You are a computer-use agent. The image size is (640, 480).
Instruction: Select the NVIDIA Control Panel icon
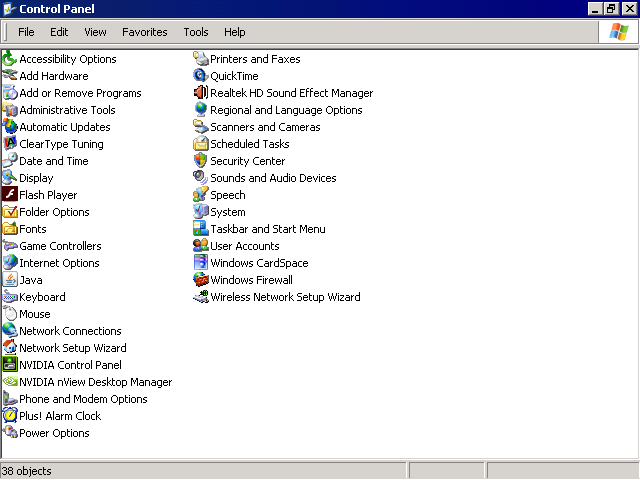point(10,365)
